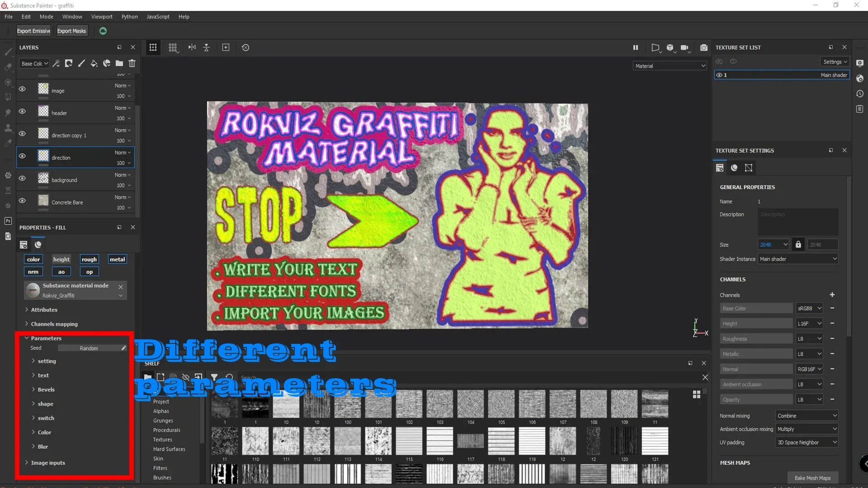Hide the direction copy 1 layer
This screenshot has height=488, width=868.
(22, 133)
